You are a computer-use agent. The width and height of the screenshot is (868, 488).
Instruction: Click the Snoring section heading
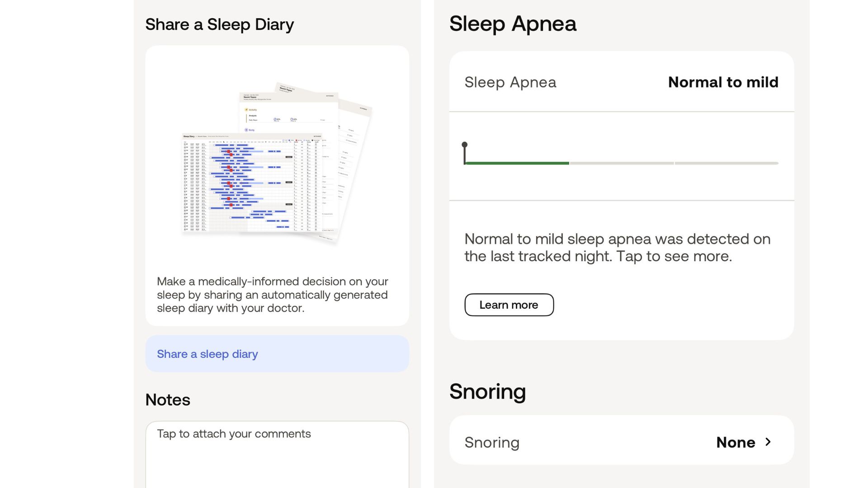coord(487,391)
